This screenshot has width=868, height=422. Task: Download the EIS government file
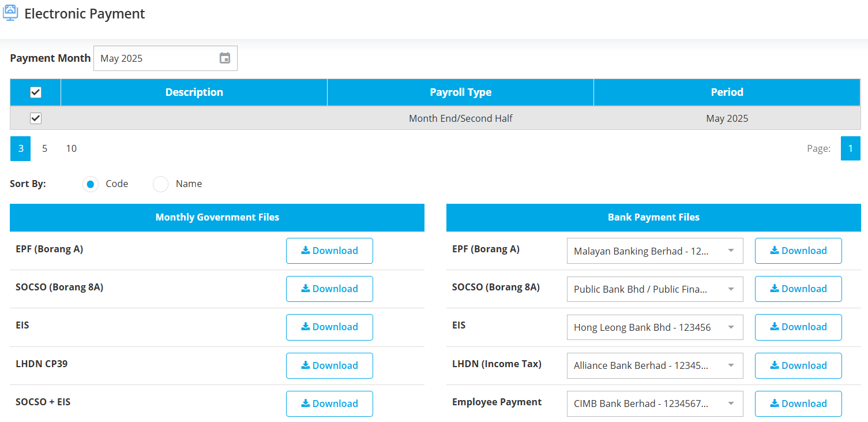pyautogui.click(x=329, y=327)
